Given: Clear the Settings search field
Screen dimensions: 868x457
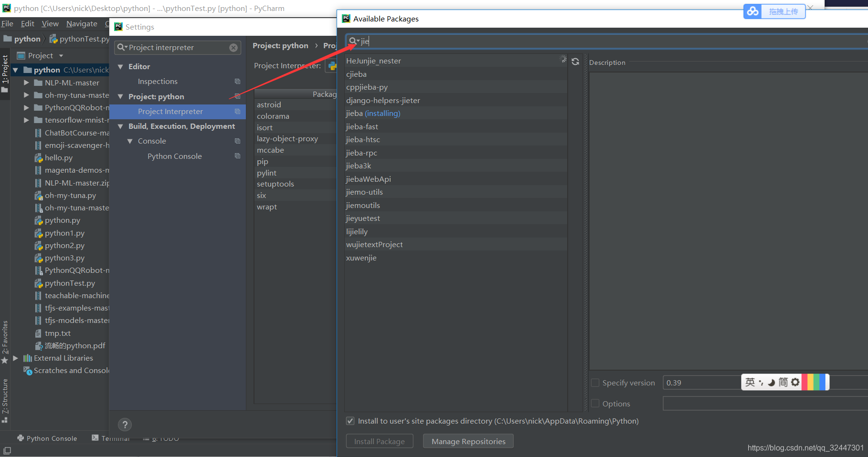Looking at the screenshot, I should click(x=233, y=48).
